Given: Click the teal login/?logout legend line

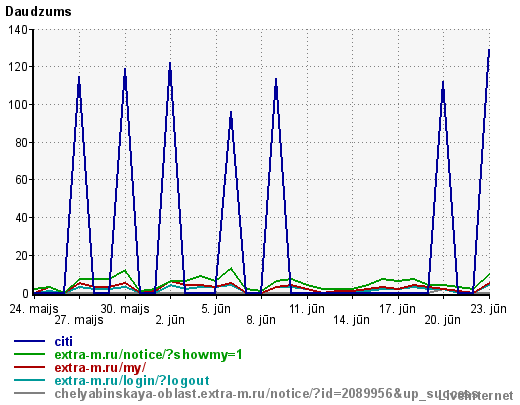Looking at the screenshot, I should [29, 380].
